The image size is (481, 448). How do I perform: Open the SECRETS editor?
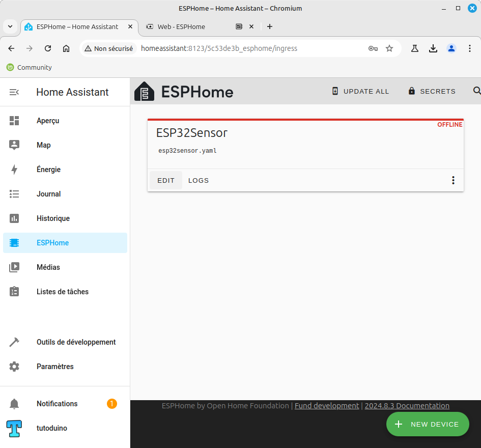point(432,91)
